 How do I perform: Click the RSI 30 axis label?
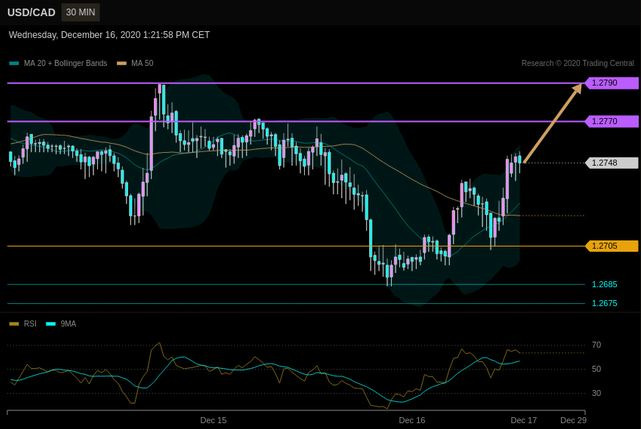point(596,393)
